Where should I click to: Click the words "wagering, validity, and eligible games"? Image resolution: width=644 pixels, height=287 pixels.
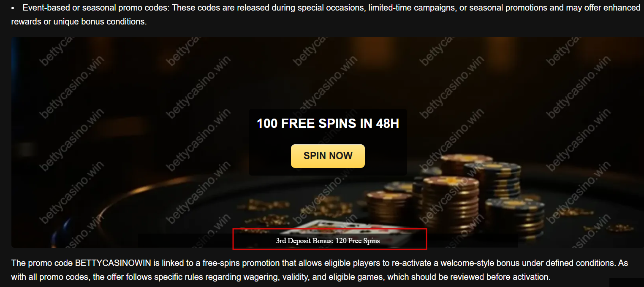click(x=312, y=277)
